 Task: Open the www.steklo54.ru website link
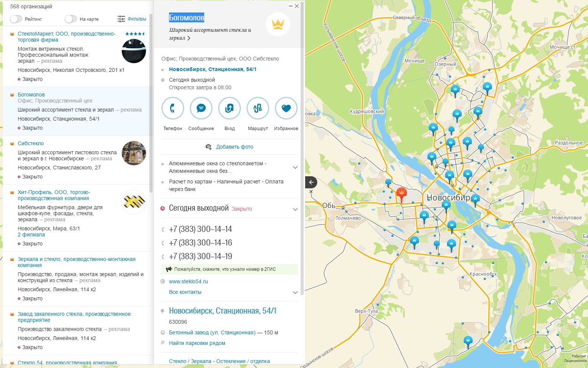pos(188,281)
